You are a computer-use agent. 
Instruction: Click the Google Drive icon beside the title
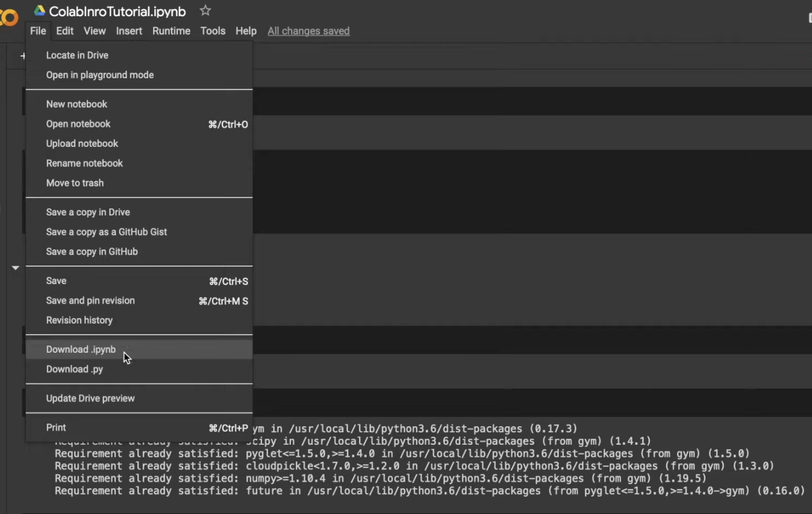[x=40, y=11]
